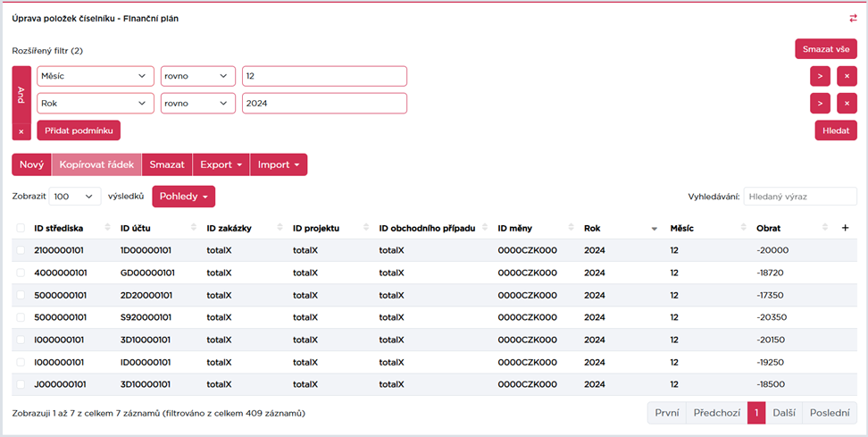Check the row with Obrat -20150
Screen dimensions: 868x437
pos(21,340)
